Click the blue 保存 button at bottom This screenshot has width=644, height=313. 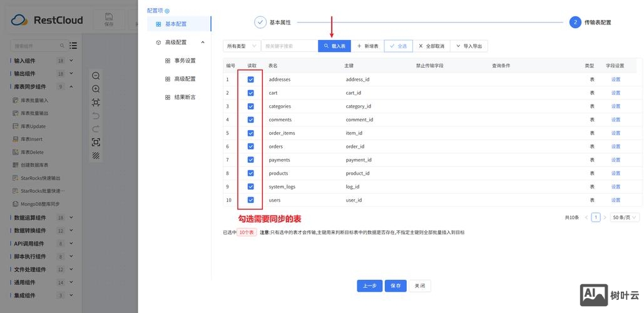click(396, 286)
